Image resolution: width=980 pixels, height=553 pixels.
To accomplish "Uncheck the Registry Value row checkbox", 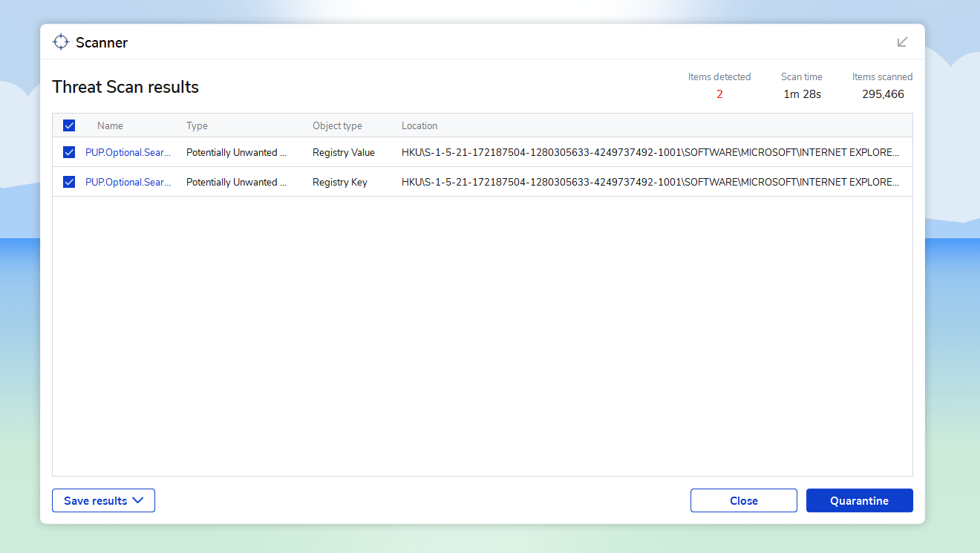I will [x=69, y=152].
